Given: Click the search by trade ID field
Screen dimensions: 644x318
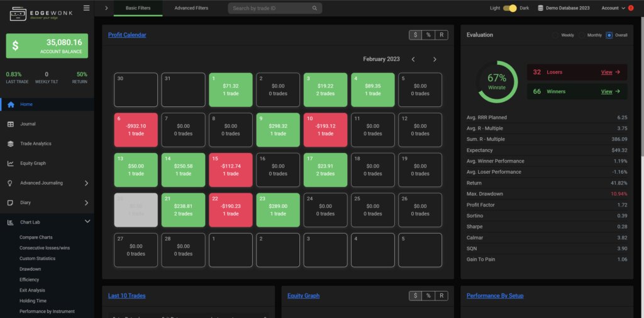Looking at the screenshot, I should (x=275, y=8).
